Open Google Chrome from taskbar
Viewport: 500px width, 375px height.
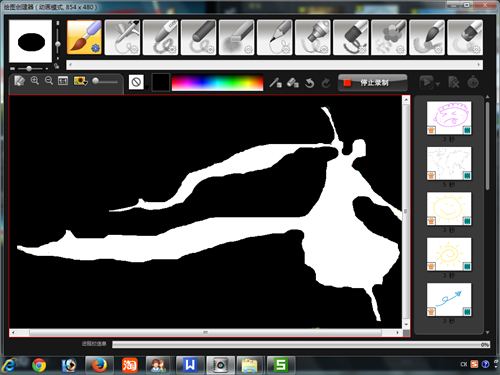tap(39, 365)
